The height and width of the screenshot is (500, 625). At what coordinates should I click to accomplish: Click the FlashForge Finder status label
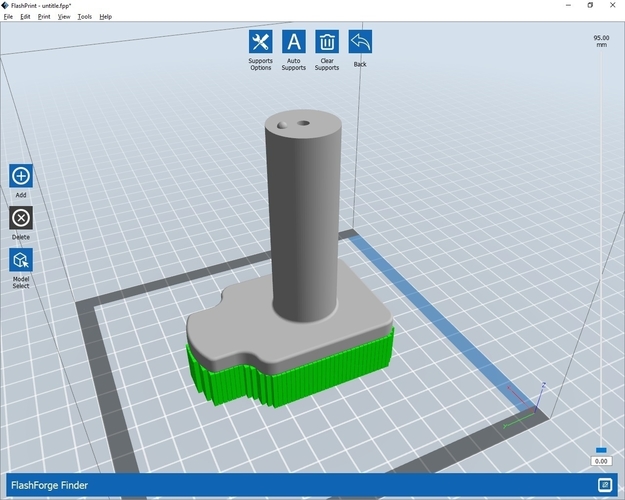click(x=49, y=485)
